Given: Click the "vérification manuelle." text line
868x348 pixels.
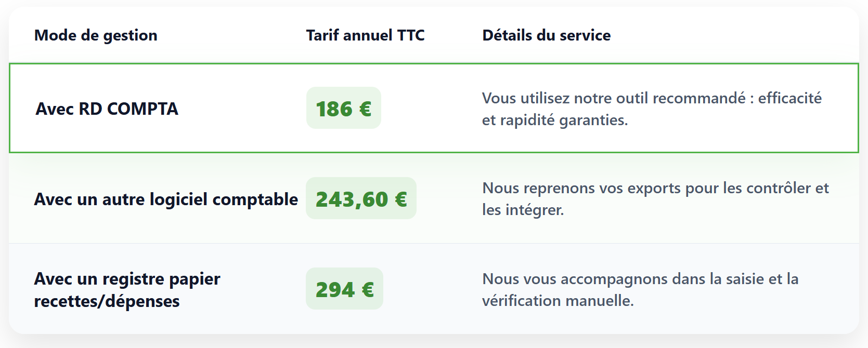Looking at the screenshot, I should click(558, 301).
